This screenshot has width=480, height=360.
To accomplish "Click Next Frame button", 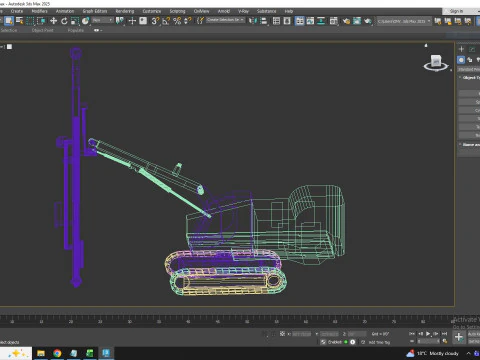I will tap(436, 333).
